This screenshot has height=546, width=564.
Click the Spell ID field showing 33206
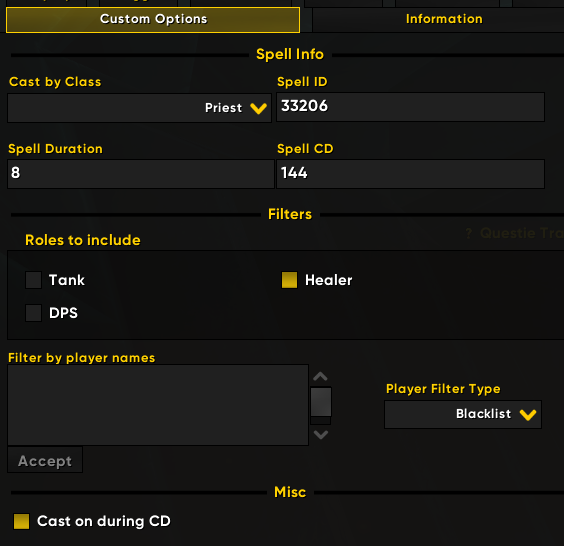click(x=410, y=107)
